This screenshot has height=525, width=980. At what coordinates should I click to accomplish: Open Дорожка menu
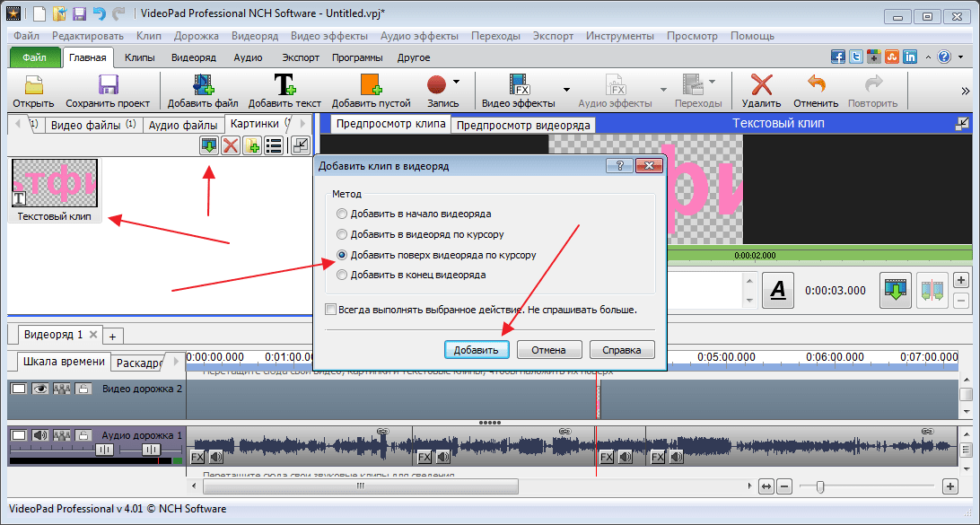tap(197, 36)
